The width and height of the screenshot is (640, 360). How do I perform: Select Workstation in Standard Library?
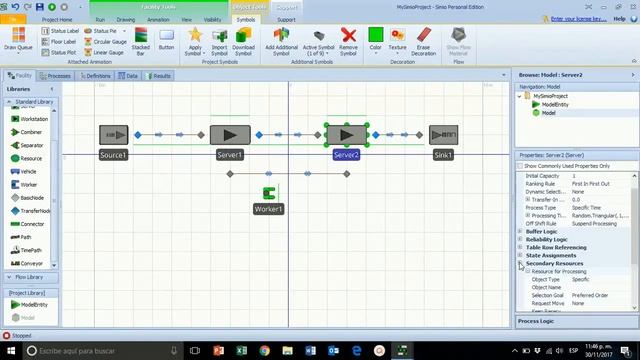click(30, 119)
